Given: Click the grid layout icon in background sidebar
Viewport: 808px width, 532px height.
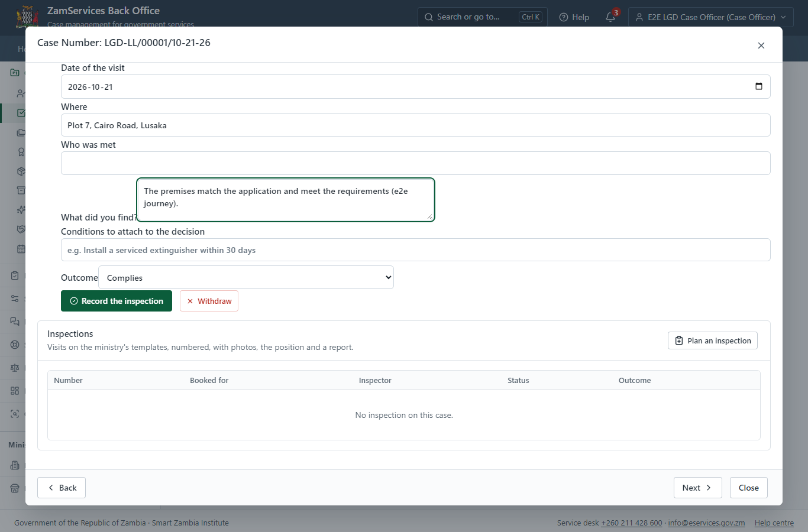Looking at the screenshot, I should (15, 391).
